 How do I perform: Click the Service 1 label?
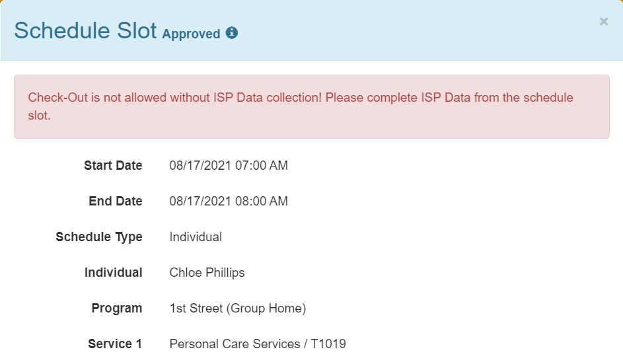115,344
